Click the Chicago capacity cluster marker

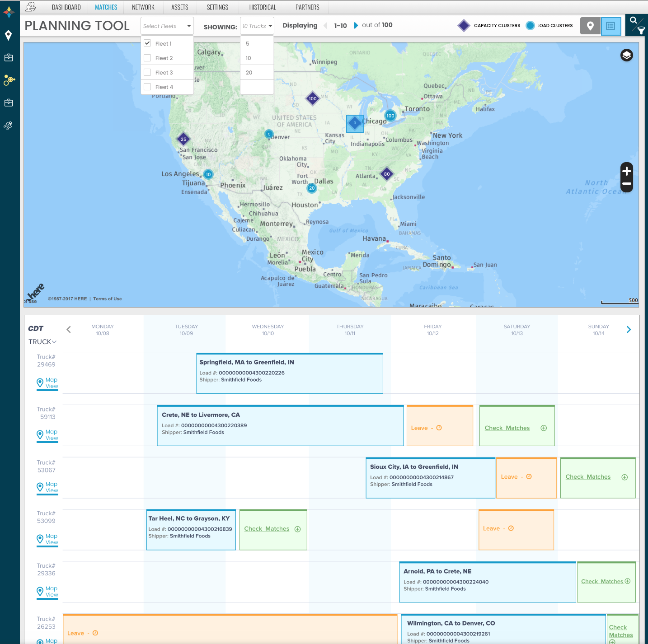coord(355,123)
